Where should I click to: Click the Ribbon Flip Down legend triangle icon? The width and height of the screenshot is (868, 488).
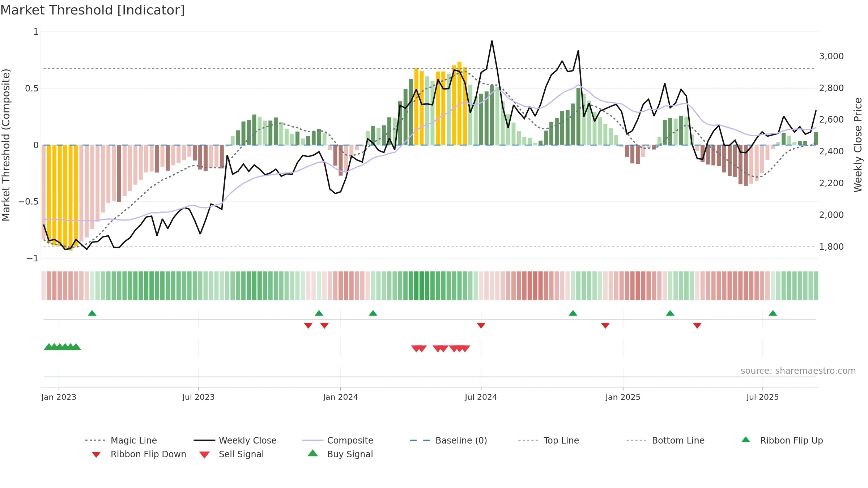click(96, 455)
